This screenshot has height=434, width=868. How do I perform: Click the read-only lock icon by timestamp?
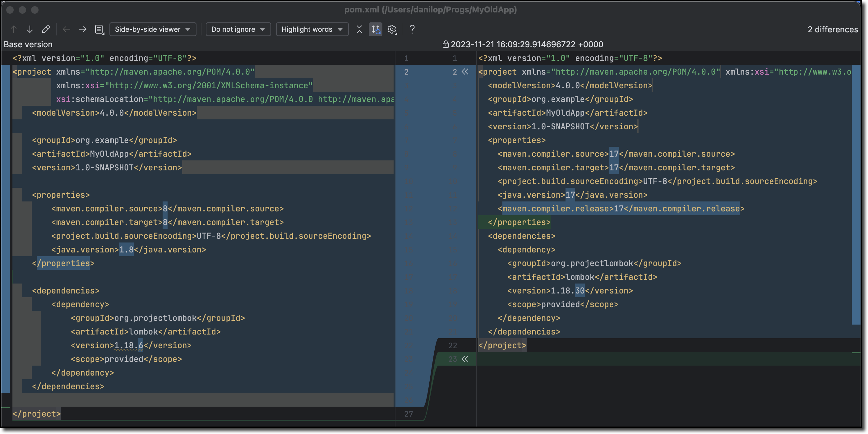446,44
